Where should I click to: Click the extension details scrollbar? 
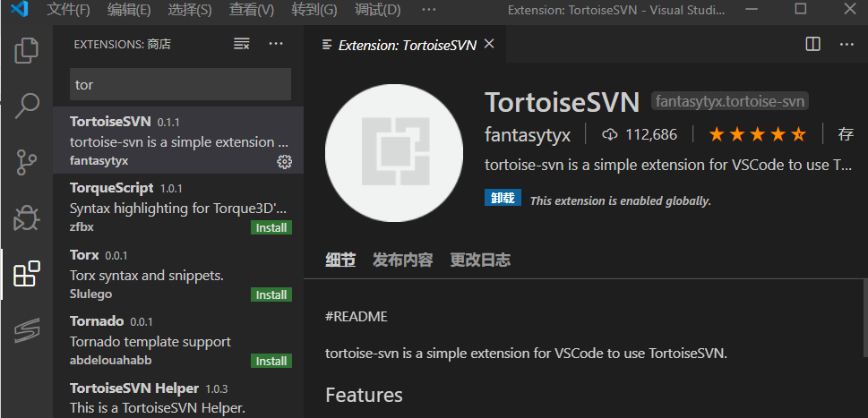tap(864, 318)
